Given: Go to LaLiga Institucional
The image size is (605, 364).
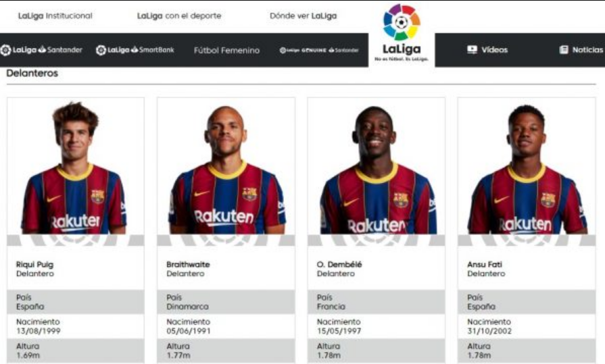Looking at the screenshot, I should (55, 16).
